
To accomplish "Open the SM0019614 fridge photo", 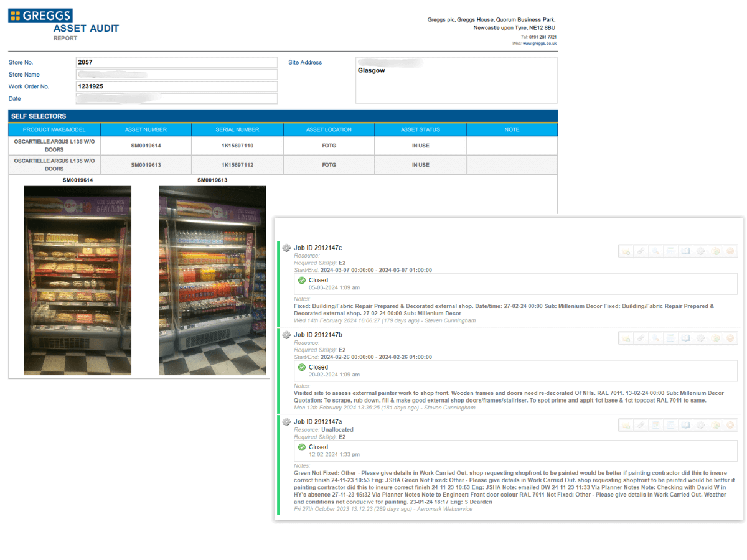I will point(77,280).
